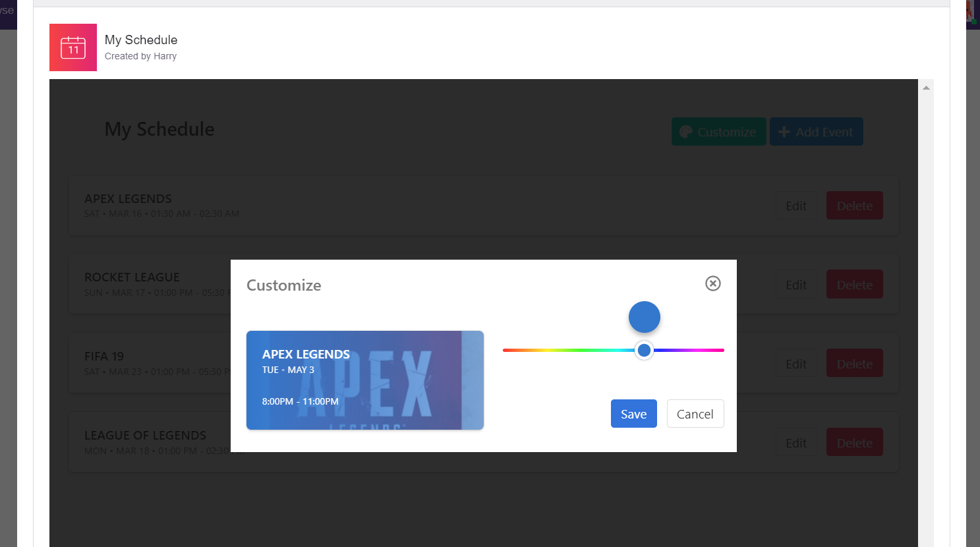Click the palette icon on the Customize button
The width and height of the screenshot is (980, 547).
pos(685,132)
